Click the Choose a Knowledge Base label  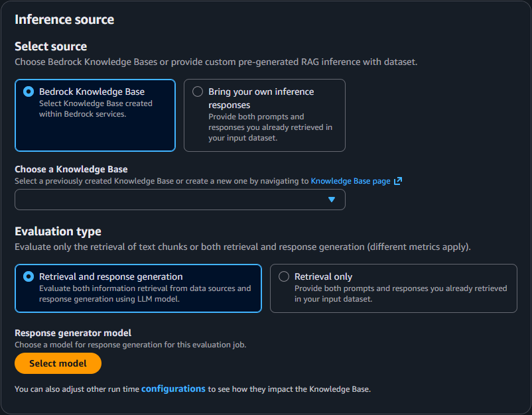coord(71,169)
